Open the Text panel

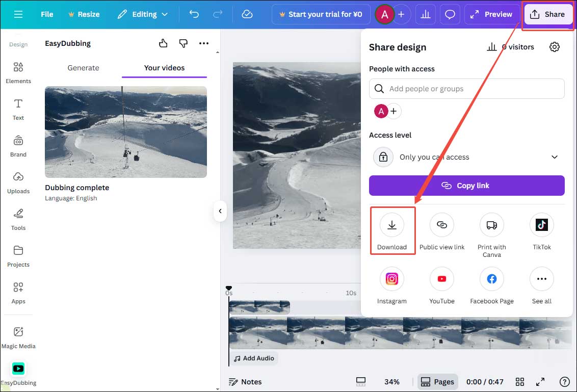pyautogui.click(x=18, y=110)
